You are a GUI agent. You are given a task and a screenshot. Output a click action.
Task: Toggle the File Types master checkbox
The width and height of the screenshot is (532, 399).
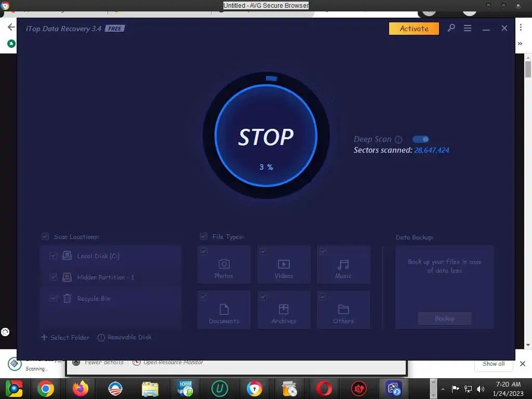pos(204,236)
